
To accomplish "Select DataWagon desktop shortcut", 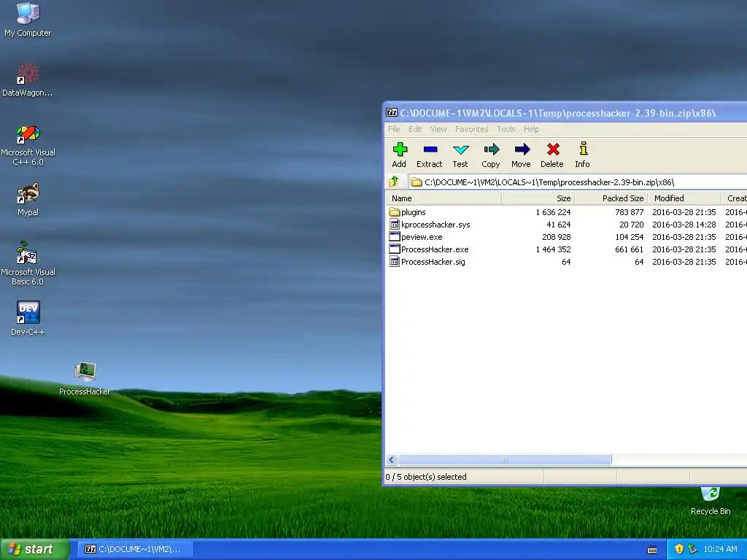I will (x=28, y=74).
